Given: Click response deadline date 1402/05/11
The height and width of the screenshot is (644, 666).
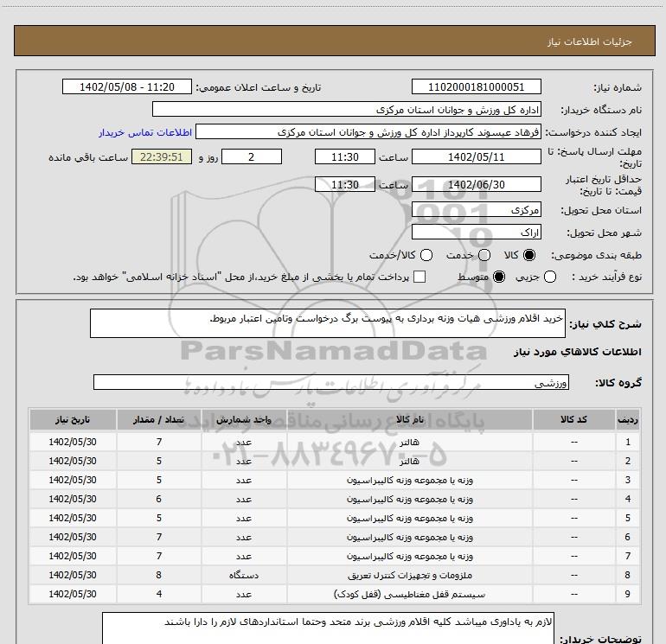Looking at the screenshot, I should click(476, 157).
